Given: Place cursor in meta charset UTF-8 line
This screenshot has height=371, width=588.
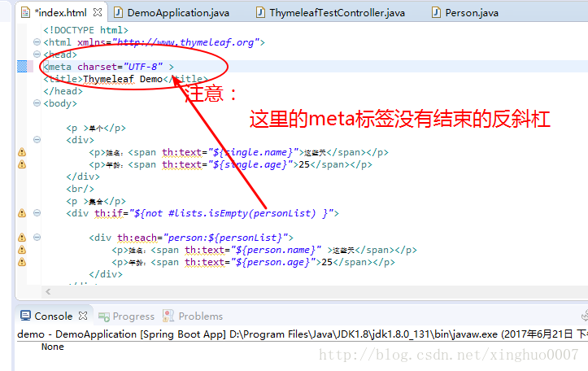Looking at the screenshot, I should point(108,67).
